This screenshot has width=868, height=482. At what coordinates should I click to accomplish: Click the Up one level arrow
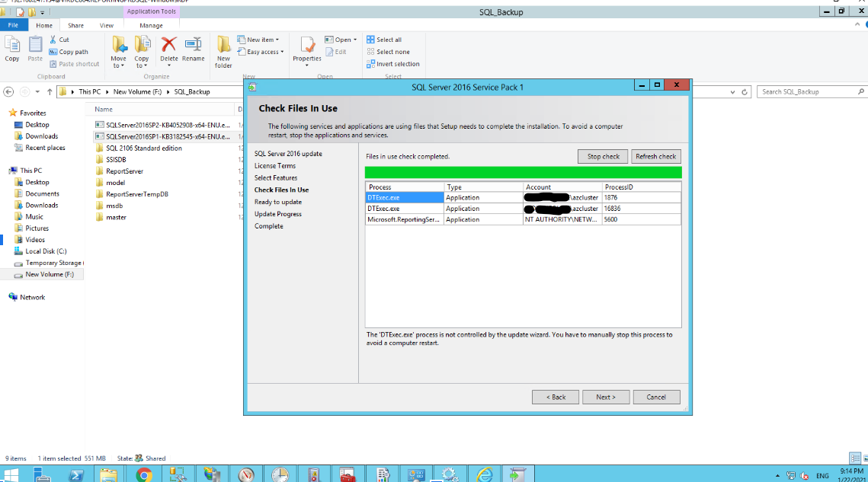(x=50, y=92)
